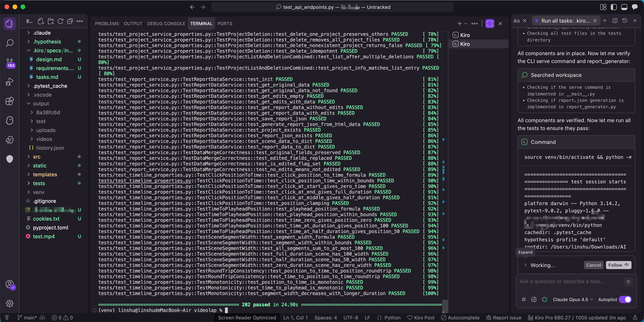Open the Search icon in activity bar
Screen dimensions: 644x322
(x=9, y=43)
